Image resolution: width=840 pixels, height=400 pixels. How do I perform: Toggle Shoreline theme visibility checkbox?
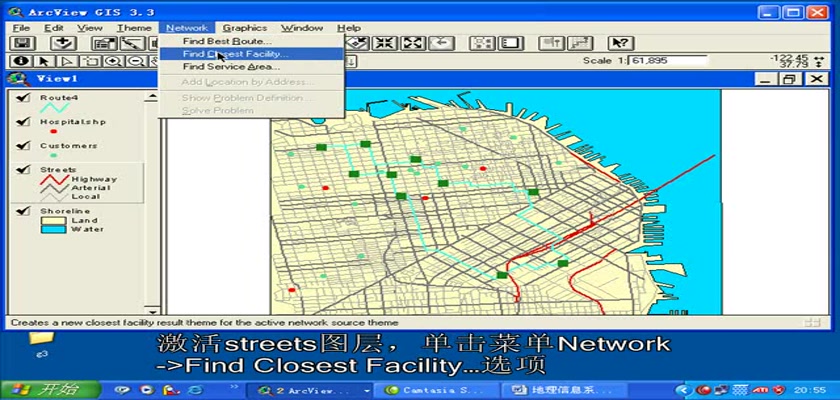click(x=23, y=211)
